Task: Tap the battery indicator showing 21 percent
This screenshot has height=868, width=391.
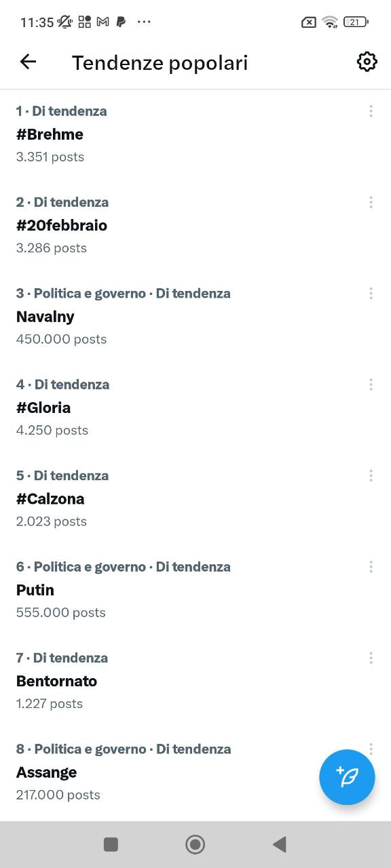Action: [x=355, y=22]
